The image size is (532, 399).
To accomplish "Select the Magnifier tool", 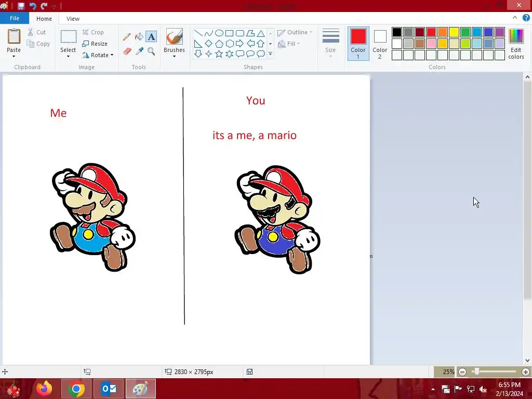I will click(151, 51).
